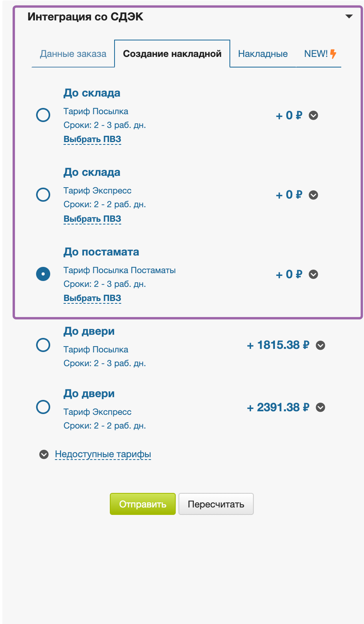Collapse the Интеграция со СДЭК panel arrow

point(349,16)
